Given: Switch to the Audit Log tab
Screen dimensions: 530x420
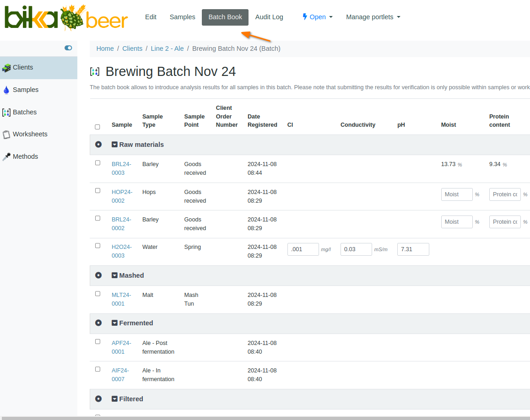Looking at the screenshot, I should [x=269, y=16].
